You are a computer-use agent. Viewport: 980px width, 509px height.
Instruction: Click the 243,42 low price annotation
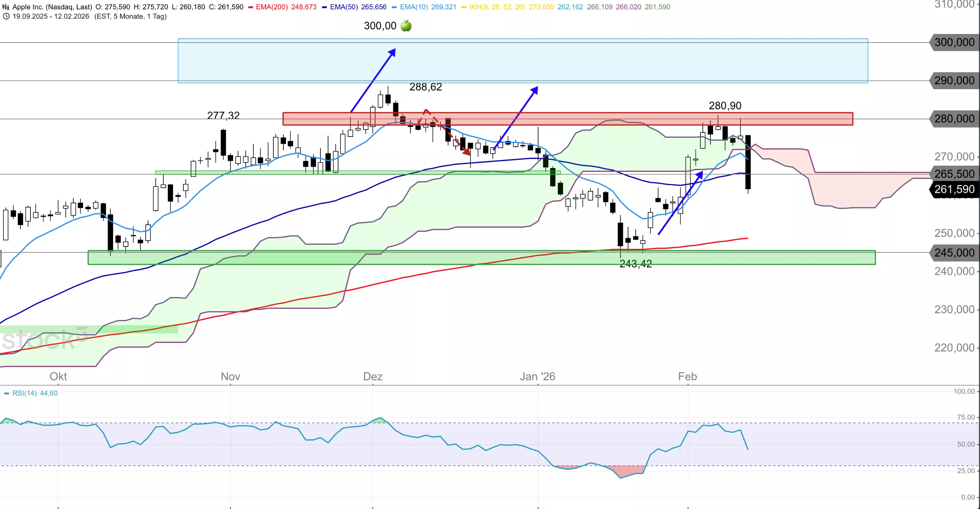pos(635,264)
